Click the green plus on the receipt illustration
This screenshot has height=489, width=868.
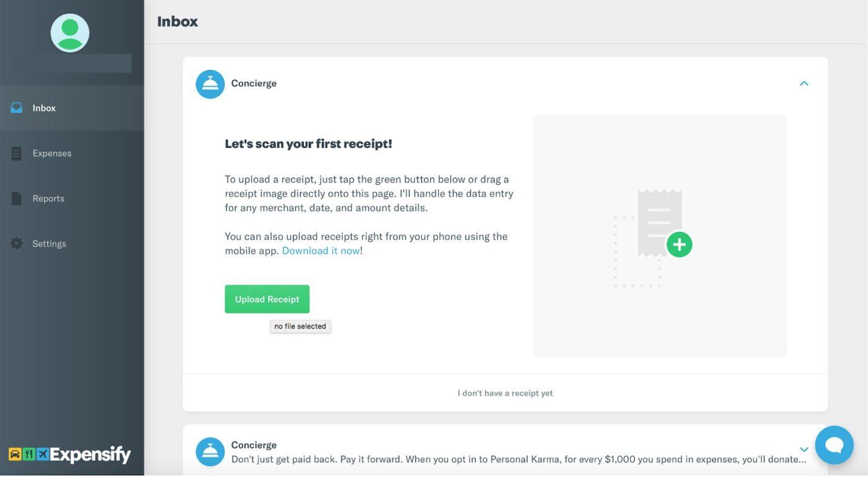680,243
